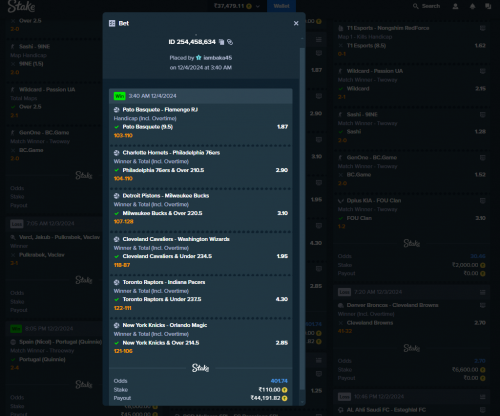
Task: Open bet slip icon for T1 Esports bet
Action: (x=482, y=28)
